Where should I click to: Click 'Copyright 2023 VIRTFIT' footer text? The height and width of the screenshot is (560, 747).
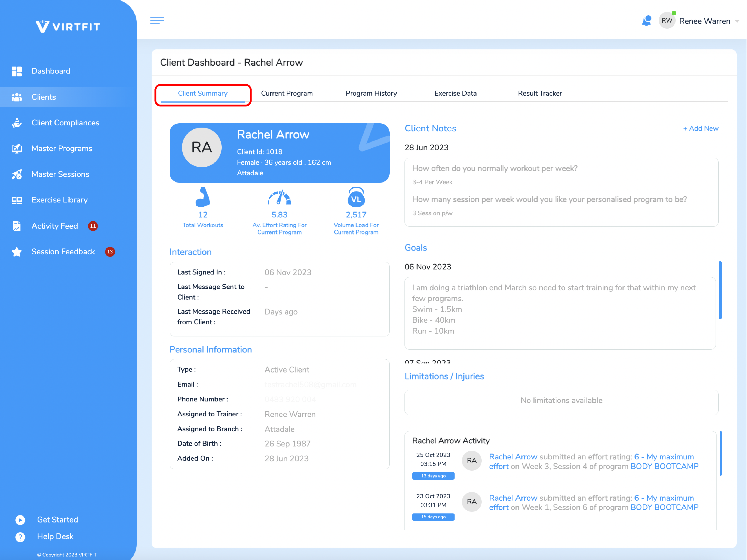pyautogui.click(x=67, y=555)
